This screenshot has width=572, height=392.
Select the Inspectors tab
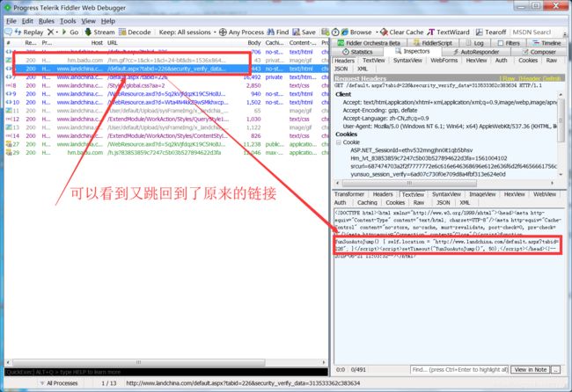413,51
